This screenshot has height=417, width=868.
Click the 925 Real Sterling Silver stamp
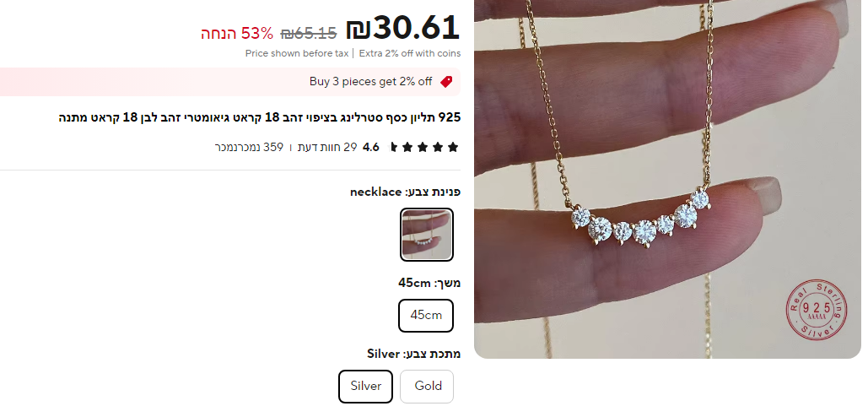tap(816, 310)
